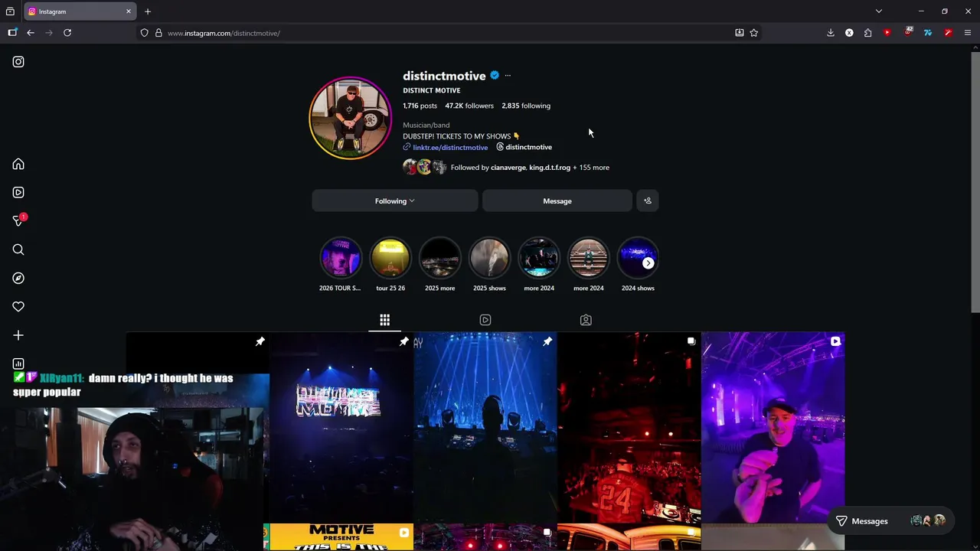
Task: Open cianaverge follower link
Action: click(508, 168)
